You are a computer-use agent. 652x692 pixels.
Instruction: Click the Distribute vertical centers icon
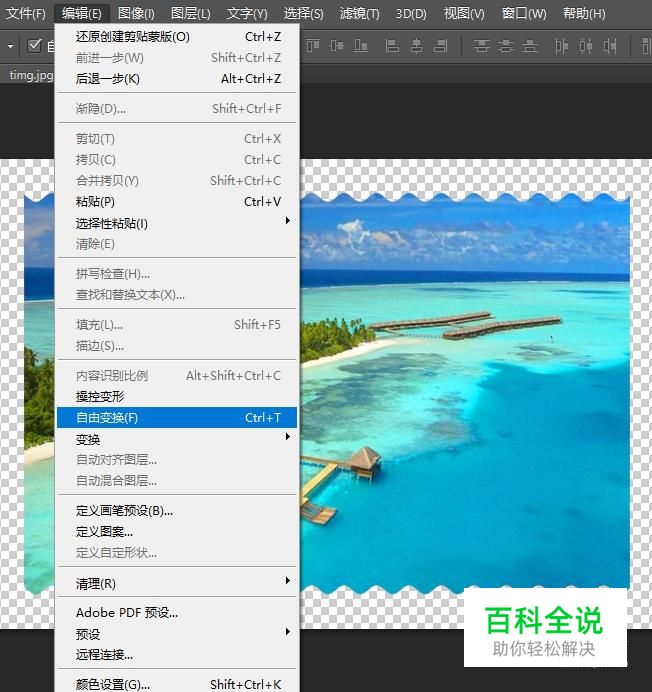coord(505,46)
